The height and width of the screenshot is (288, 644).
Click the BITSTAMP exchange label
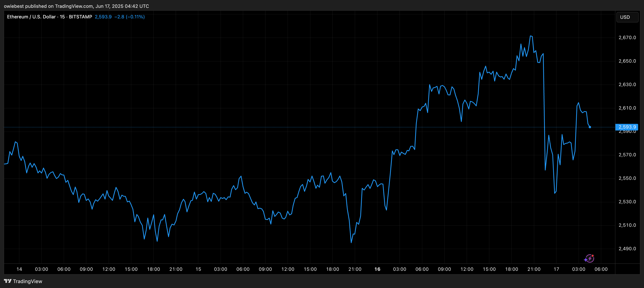81,17
